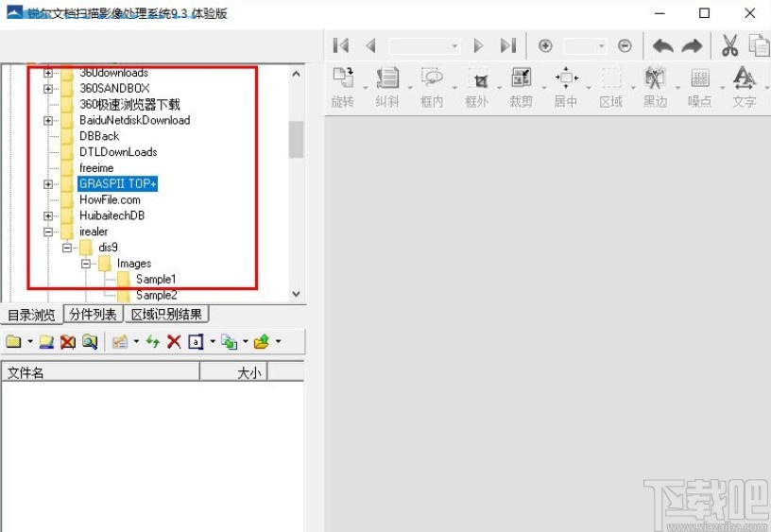Open dropdown arrow beside 裁剪 tool
The image size is (771, 532).
pos(544,88)
